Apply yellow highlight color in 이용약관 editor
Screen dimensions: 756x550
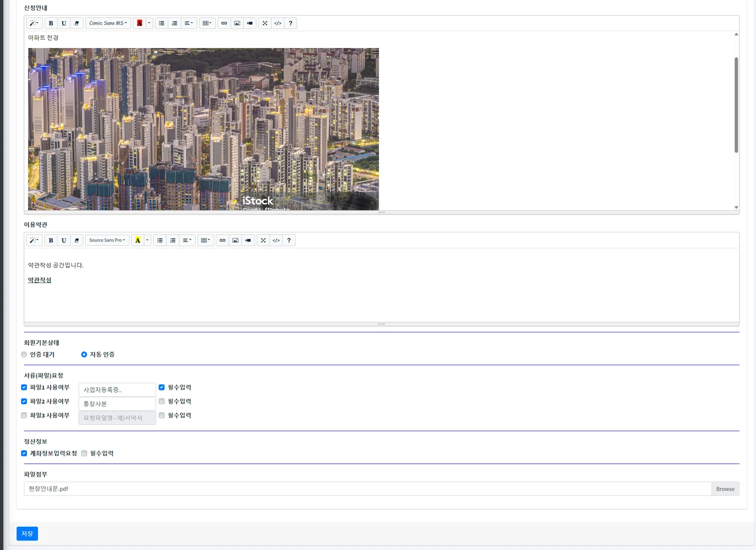tap(138, 240)
